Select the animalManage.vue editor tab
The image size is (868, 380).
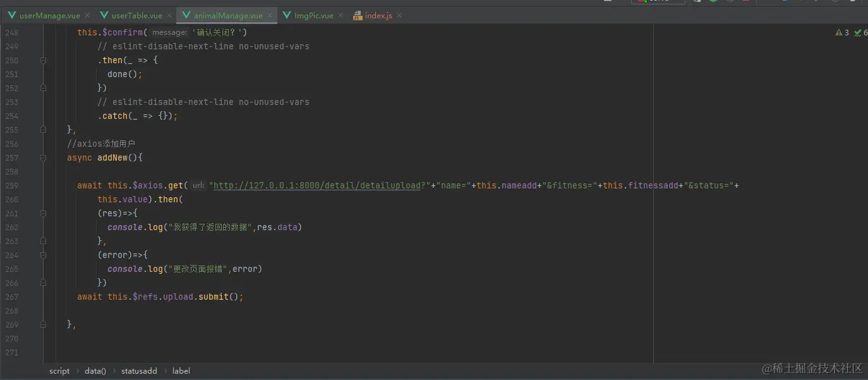coord(228,15)
